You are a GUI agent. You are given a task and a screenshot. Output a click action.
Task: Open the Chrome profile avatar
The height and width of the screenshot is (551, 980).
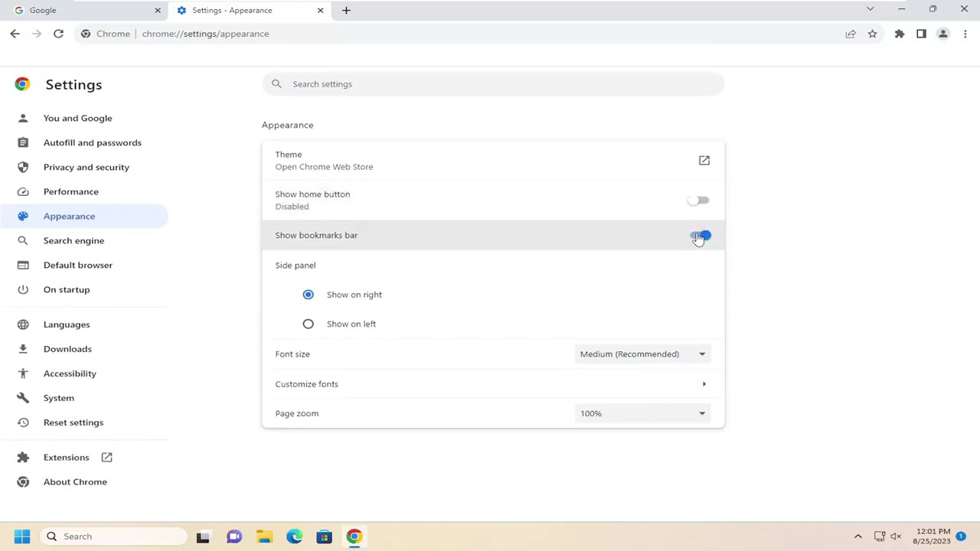(943, 34)
